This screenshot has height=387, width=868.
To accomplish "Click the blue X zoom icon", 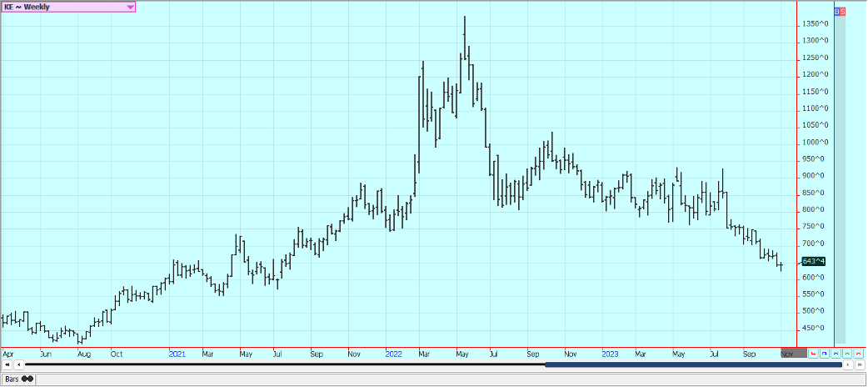I will pos(836,354).
